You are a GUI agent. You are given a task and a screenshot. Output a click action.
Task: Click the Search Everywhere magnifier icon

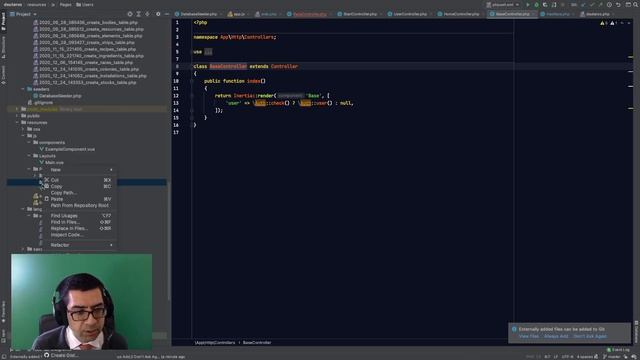636,4
